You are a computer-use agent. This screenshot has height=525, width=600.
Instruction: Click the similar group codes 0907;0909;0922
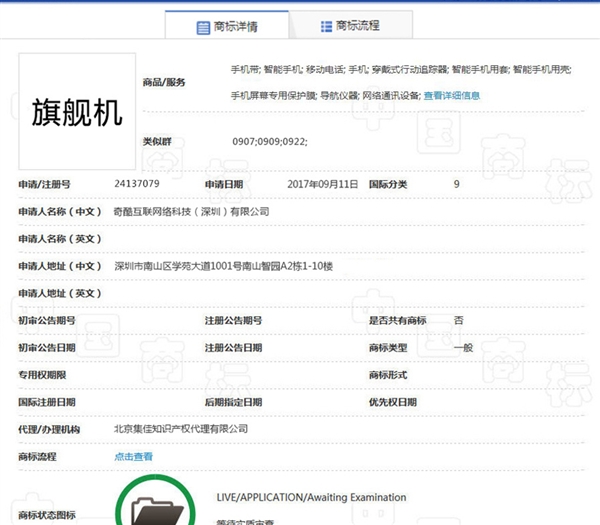point(269,142)
